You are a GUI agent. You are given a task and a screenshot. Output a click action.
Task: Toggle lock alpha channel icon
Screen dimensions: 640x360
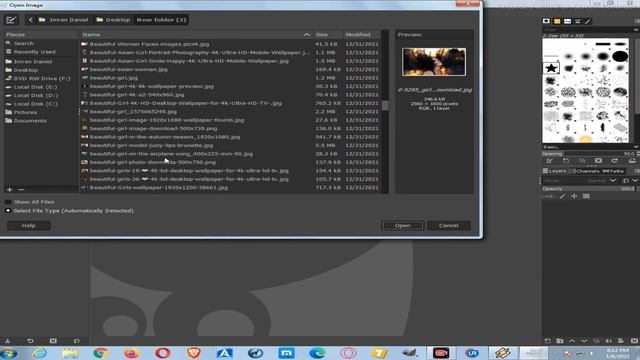pos(587,196)
